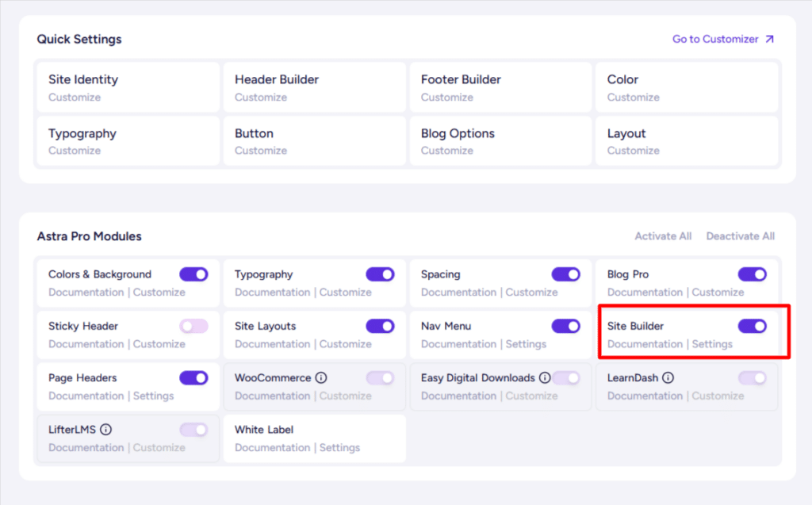Open LifterLMS Customize link

[x=159, y=447]
